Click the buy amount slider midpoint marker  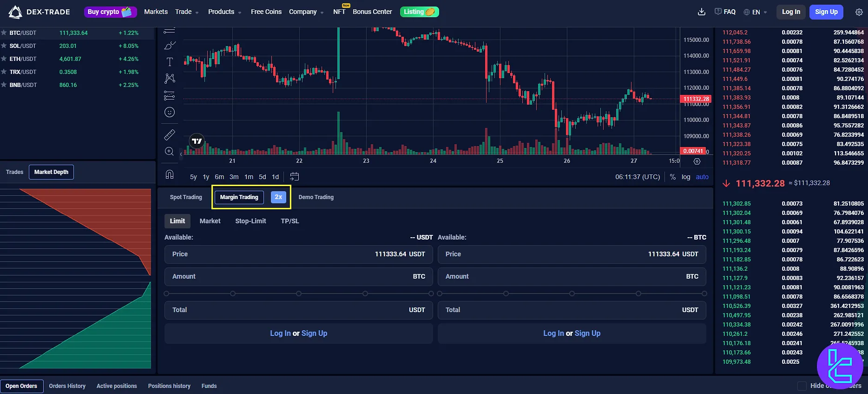[x=299, y=294]
